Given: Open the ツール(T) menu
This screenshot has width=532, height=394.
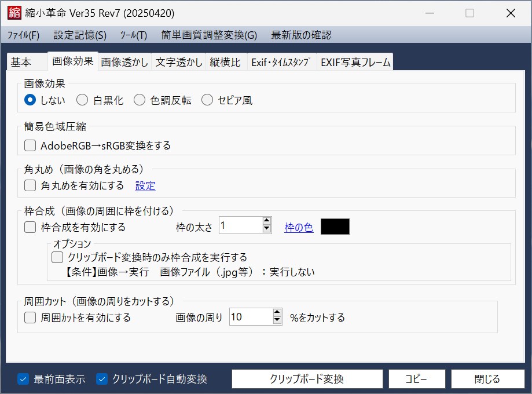Looking at the screenshot, I should click(134, 35).
